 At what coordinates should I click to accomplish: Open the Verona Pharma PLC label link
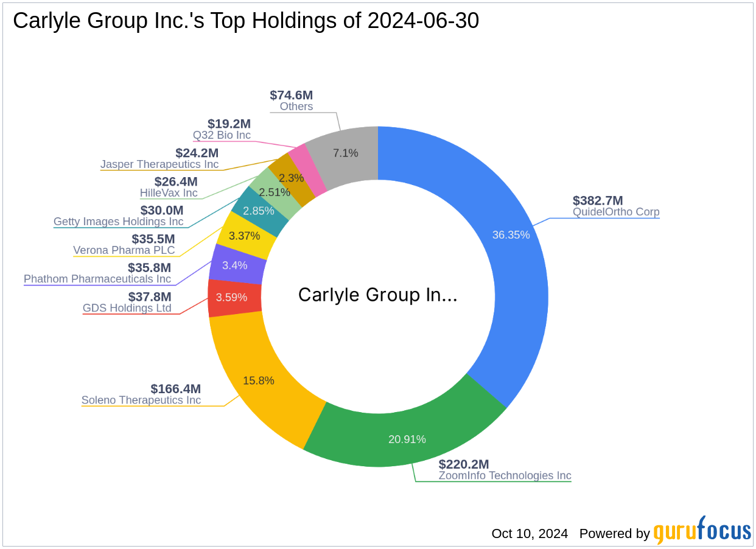click(x=124, y=250)
